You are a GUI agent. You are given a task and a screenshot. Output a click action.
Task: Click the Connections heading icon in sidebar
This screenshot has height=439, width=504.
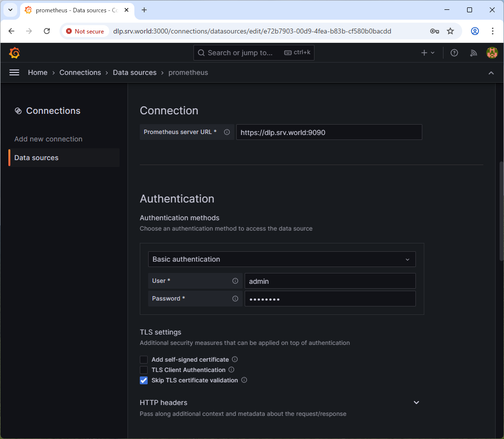pos(18,111)
